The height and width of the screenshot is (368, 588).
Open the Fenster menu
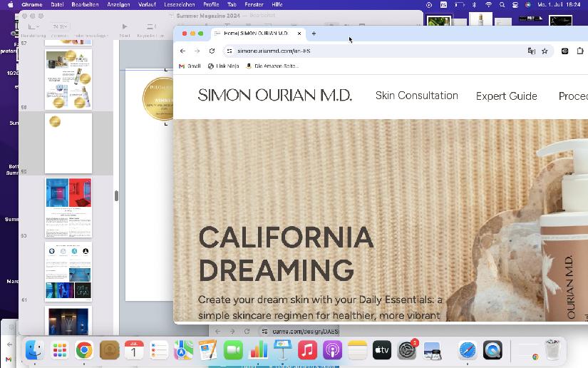(x=254, y=4)
